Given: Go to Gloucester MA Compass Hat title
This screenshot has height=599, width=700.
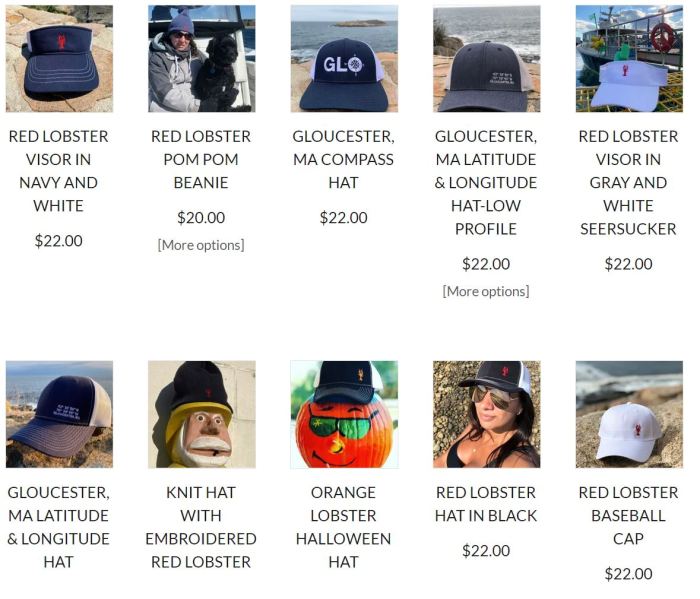Looking at the screenshot, I should coord(343,159).
